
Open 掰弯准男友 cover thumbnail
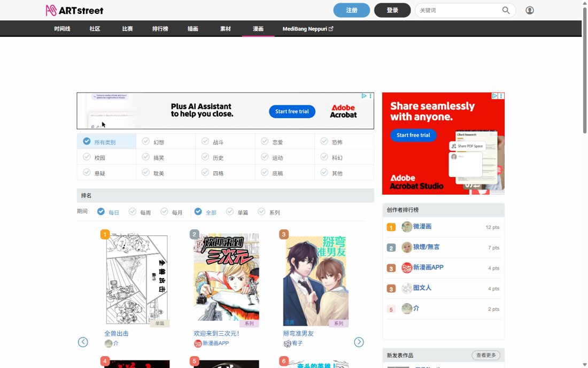316,281
